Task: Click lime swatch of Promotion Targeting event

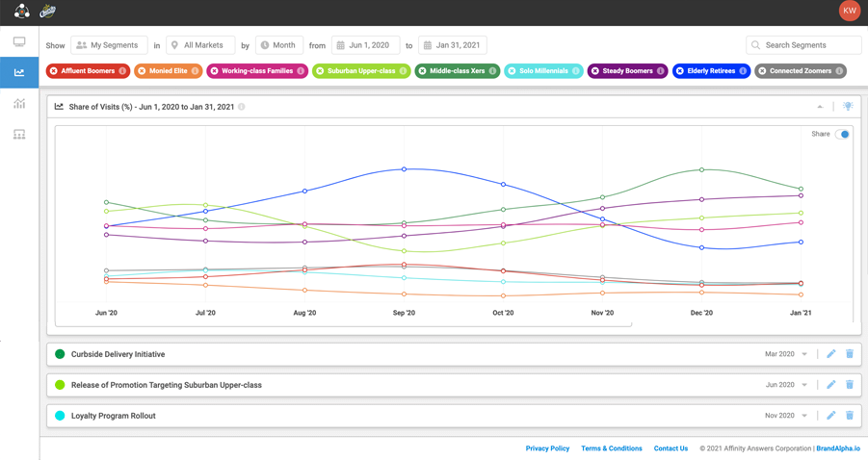Action: (60, 385)
